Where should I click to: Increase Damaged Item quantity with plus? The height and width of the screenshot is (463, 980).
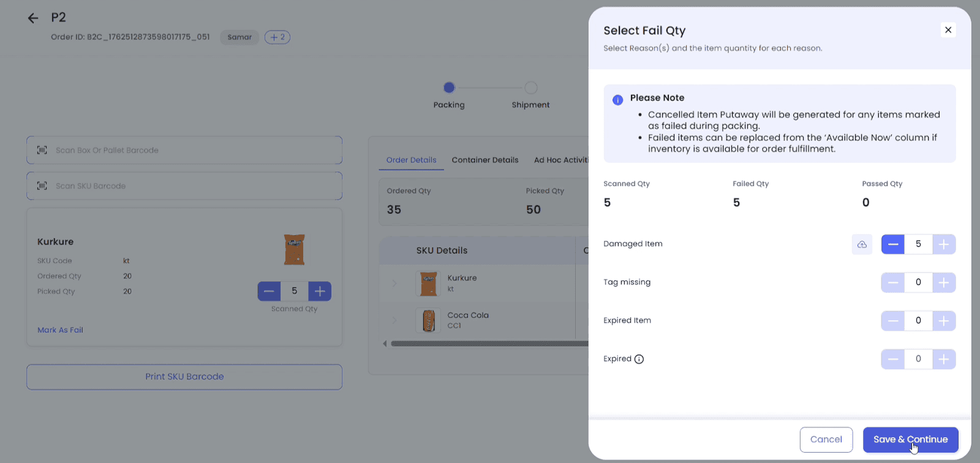944,244
